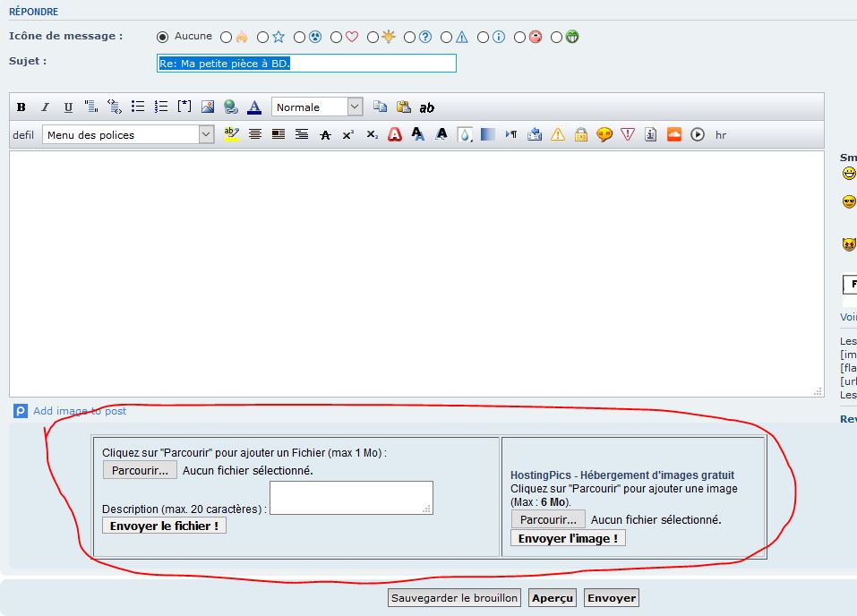Apply superscript x² formatting

tap(348, 134)
